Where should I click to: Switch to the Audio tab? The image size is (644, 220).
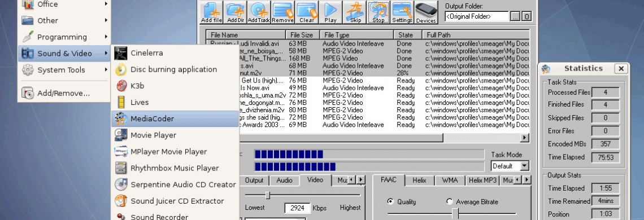pos(284,180)
